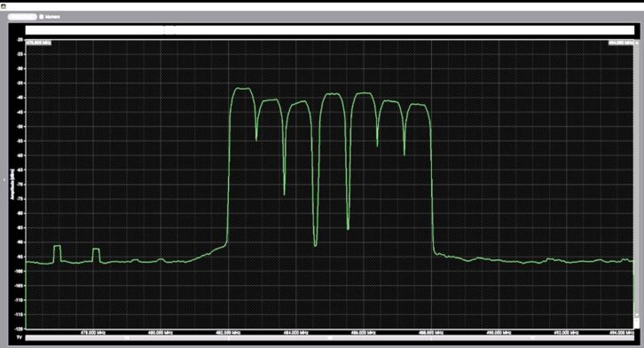Click the Amplitude (dBm) axis title
Image resolution: width=644 pixels, height=348 pixels.
click(x=12, y=185)
